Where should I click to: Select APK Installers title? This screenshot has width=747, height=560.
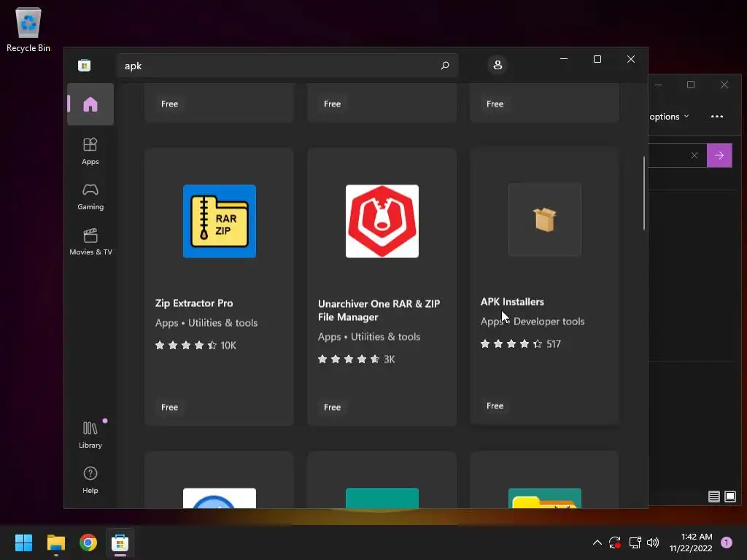(x=512, y=302)
